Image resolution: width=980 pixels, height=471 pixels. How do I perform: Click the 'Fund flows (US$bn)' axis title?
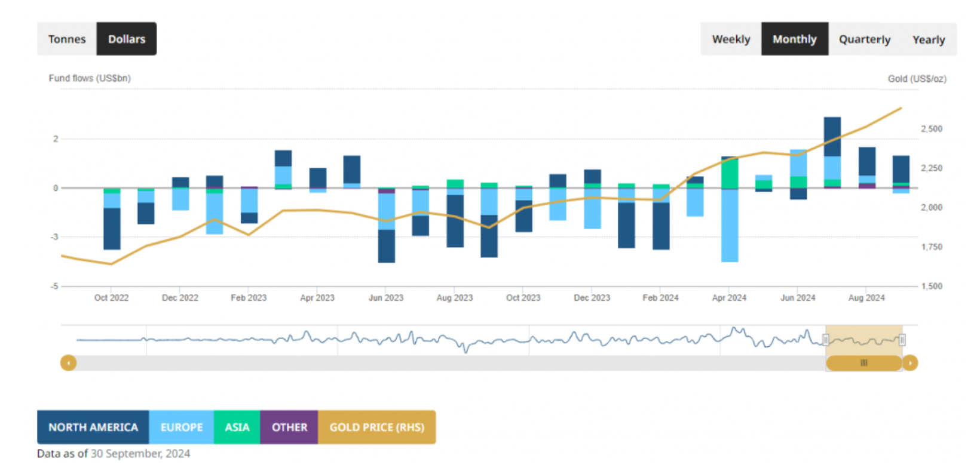pyautogui.click(x=90, y=78)
